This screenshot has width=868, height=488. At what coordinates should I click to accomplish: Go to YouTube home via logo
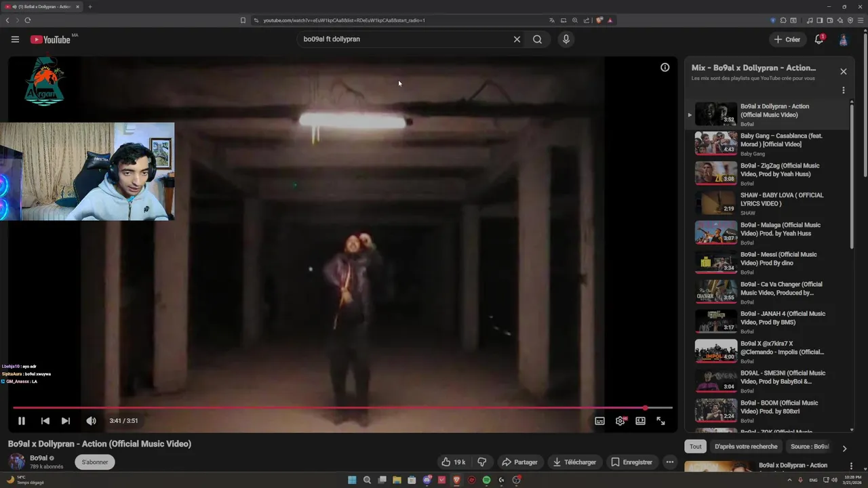pyautogui.click(x=50, y=39)
